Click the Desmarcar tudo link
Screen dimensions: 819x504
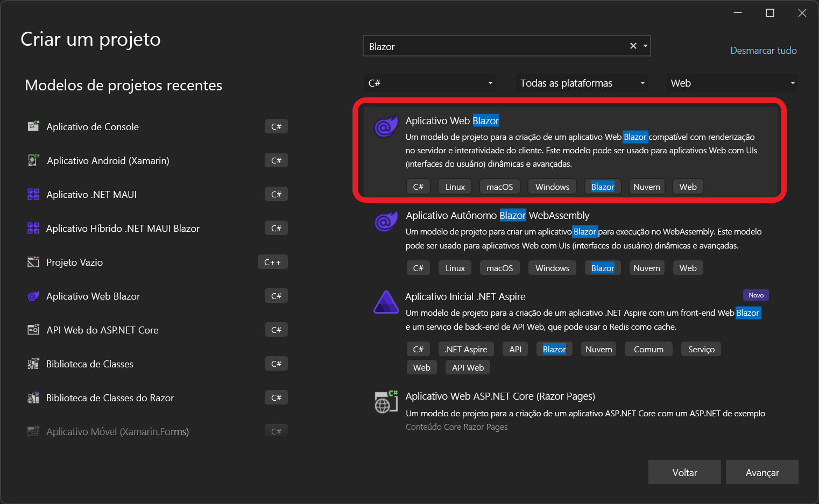(764, 51)
